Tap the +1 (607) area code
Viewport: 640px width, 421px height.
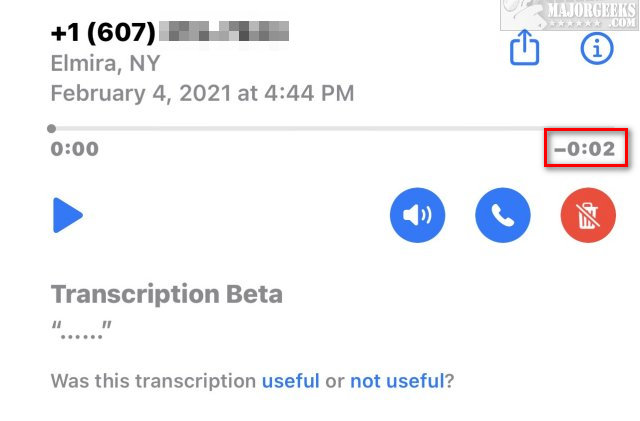pos(103,32)
